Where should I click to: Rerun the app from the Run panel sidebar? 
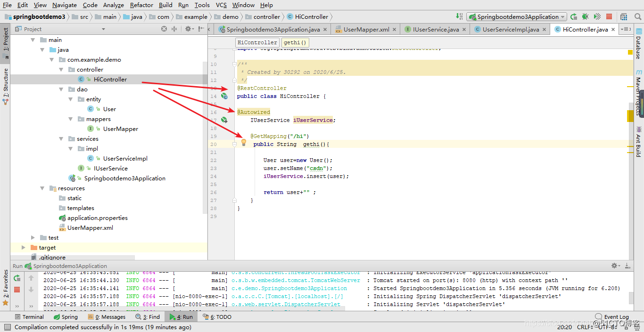point(17,278)
